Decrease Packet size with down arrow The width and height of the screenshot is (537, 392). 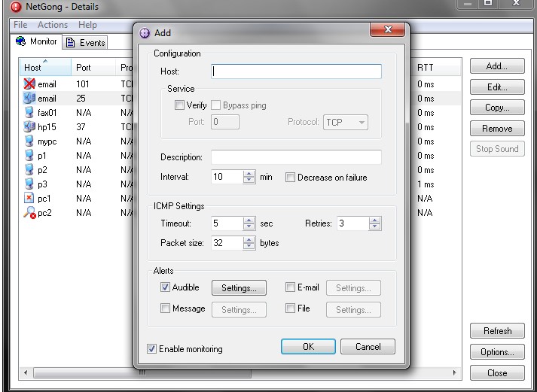249,246
